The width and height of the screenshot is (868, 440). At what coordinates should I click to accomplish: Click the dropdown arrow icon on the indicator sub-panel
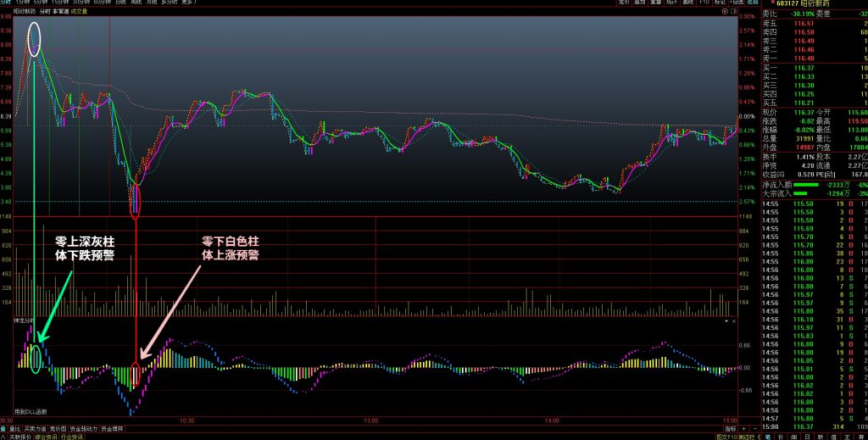pos(726,321)
